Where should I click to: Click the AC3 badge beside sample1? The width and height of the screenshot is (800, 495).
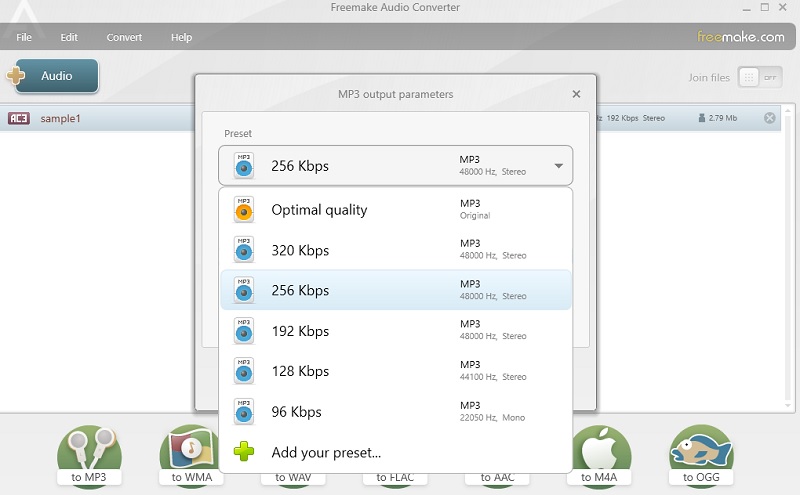pyautogui.click(x=18, y=118)
